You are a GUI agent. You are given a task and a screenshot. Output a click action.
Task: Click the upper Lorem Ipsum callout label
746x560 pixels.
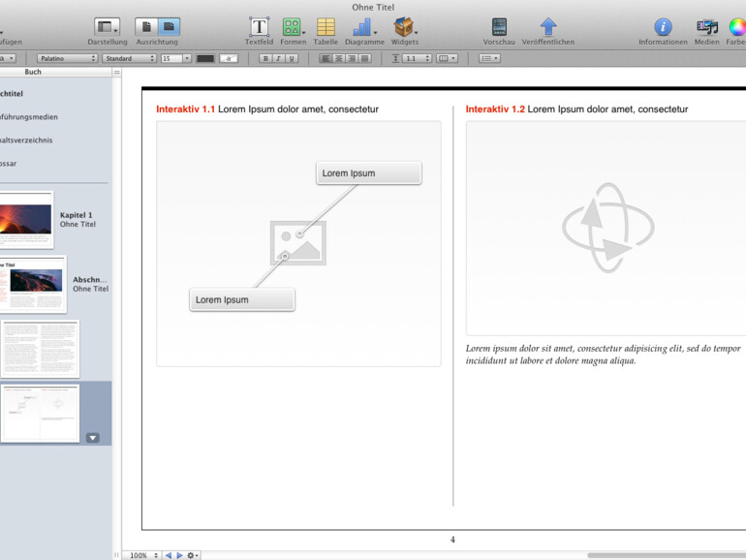pos(368,173)
